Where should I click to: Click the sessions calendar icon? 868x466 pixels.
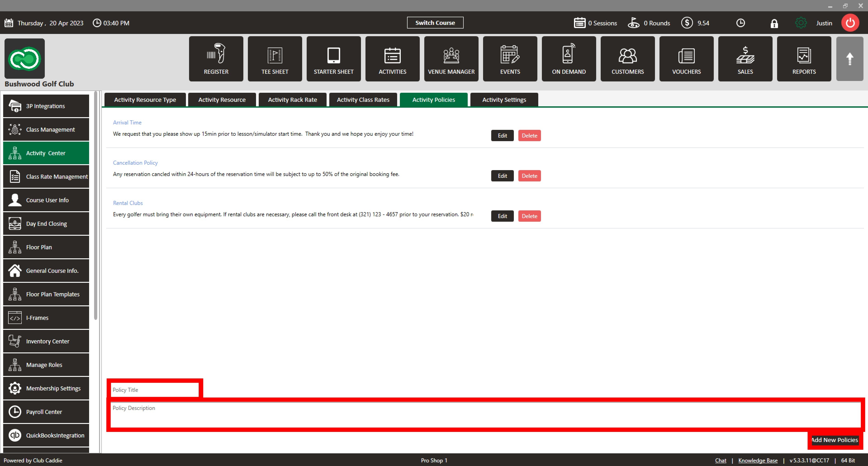click(x=580, y=23)
